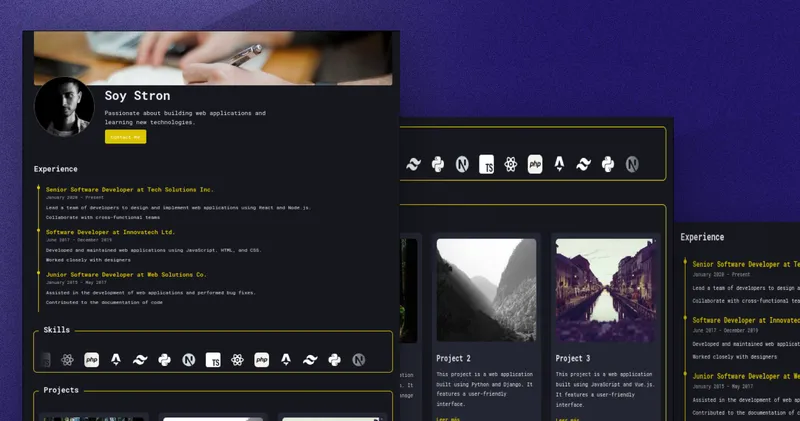Click 'Collaborate with cross-functional teams' in left panel
Screen dimensions: 800x421
(x=103, y=217)
